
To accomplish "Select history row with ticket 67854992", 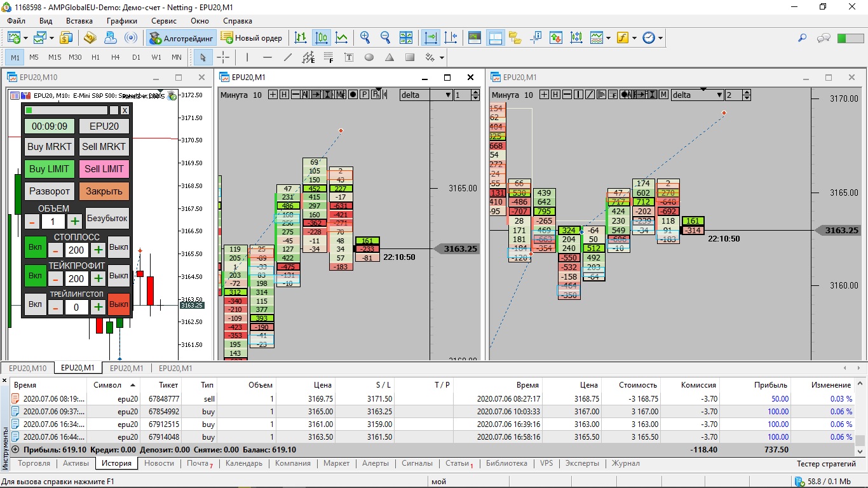I will [433, 411].
